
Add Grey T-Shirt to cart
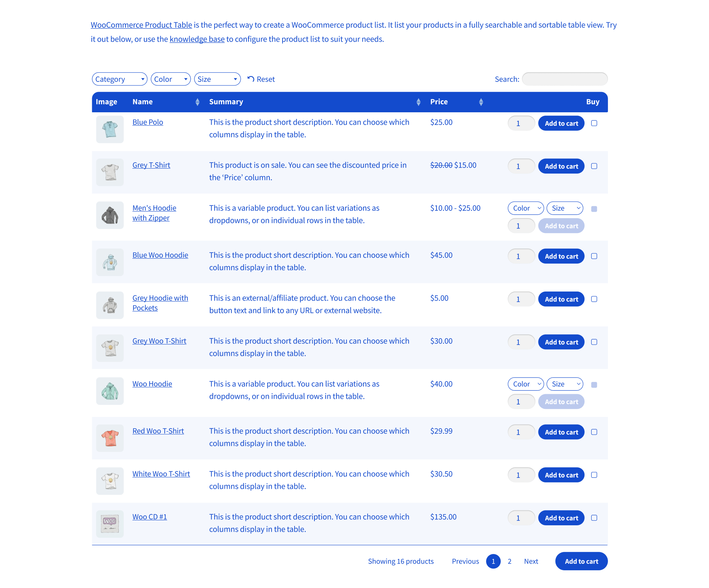561,166
